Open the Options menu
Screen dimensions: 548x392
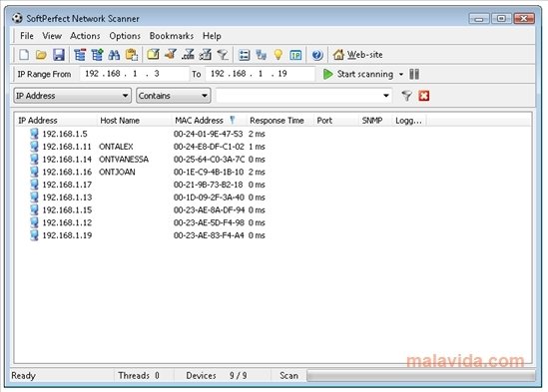125,36
